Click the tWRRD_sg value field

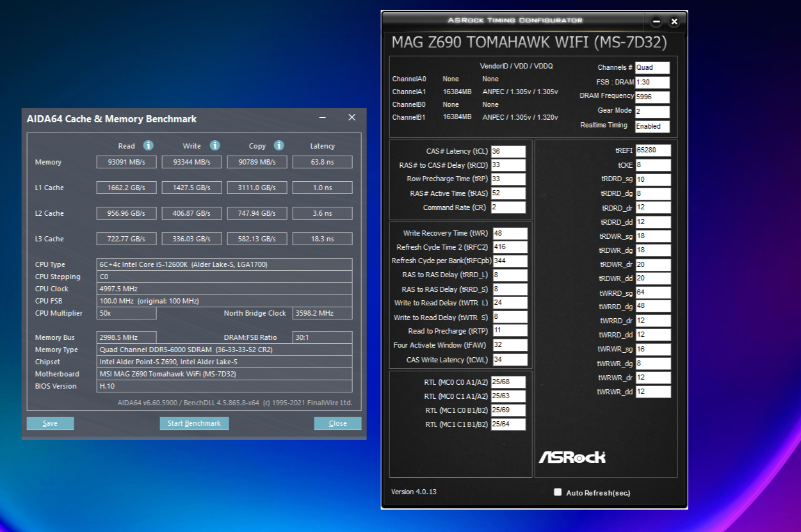pos(653,293)
